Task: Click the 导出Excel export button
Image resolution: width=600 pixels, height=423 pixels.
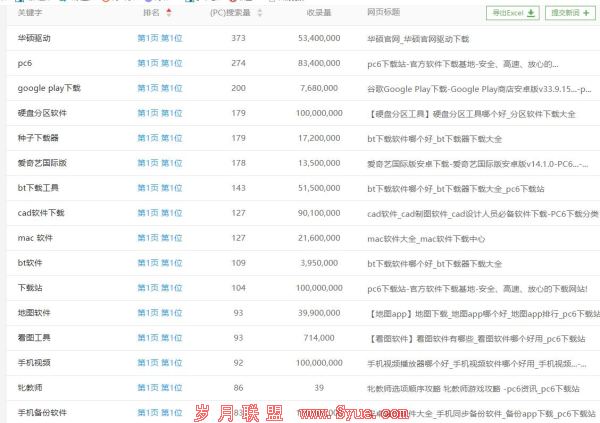Action: point(513,13)
